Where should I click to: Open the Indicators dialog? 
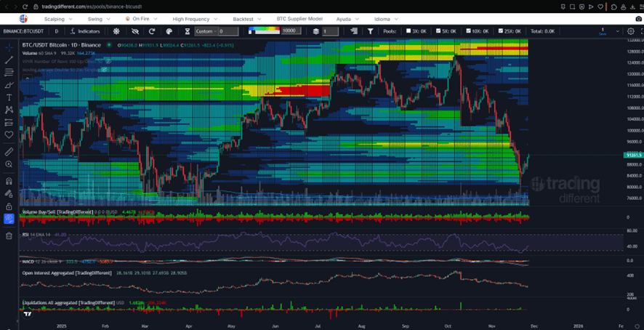[x=85, y=31]
